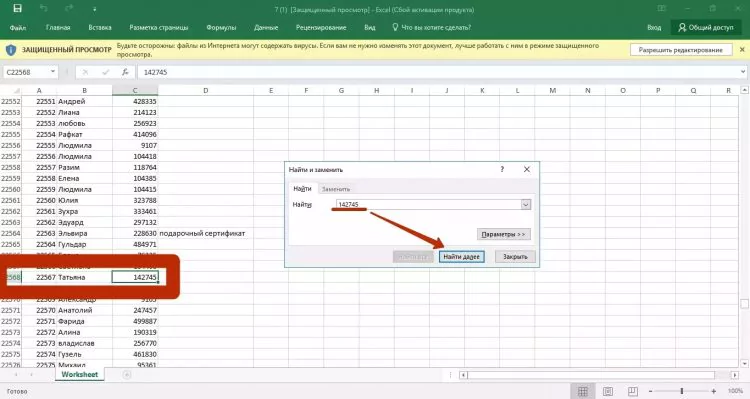Click next sheet navigation arrow
Viewport: 750px width, 399px height.
[x=32, y=375]
